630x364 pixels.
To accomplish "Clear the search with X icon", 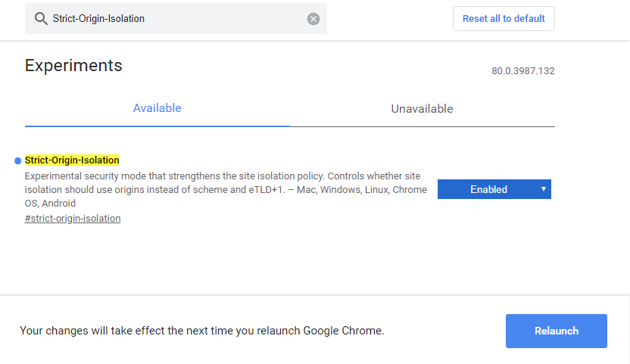I will (313, 19).
